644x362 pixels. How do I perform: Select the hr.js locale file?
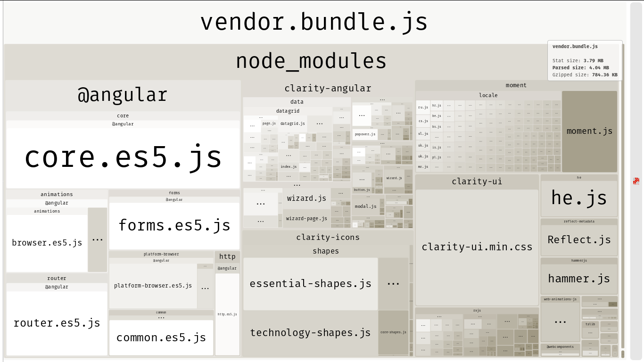coord(437,106)
